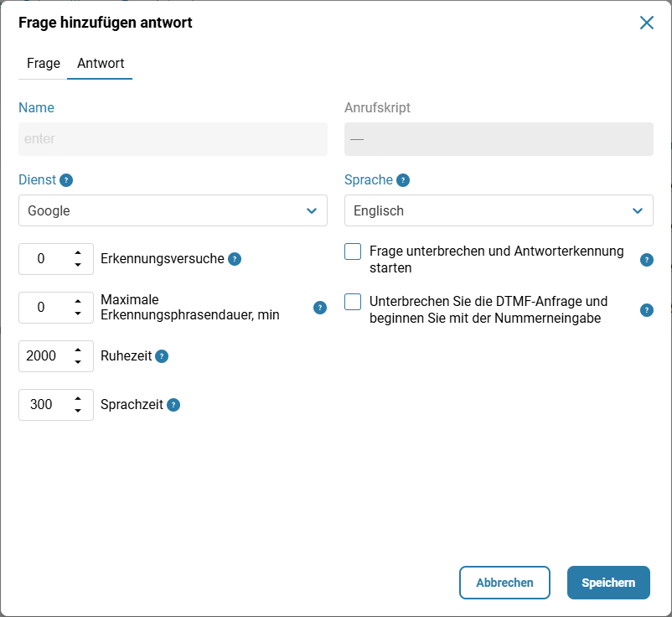Click the Abbrechen button
Screen dimensions: 672x617
coord(504,583)
